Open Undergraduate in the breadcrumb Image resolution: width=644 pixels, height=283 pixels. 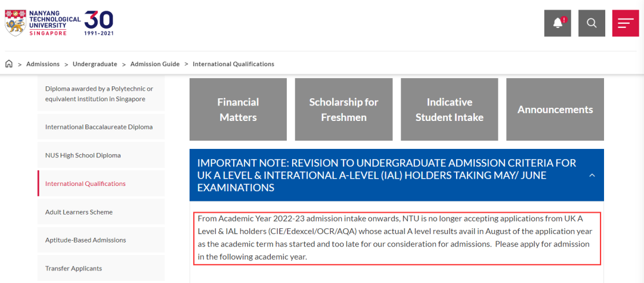coord(95,64)
